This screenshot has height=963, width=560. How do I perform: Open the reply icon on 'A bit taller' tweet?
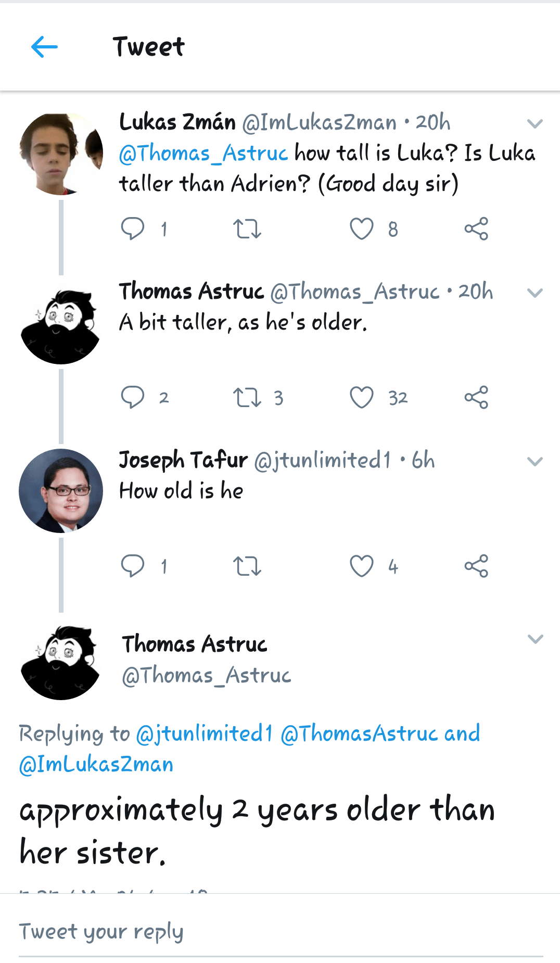[x=133, y=398]
